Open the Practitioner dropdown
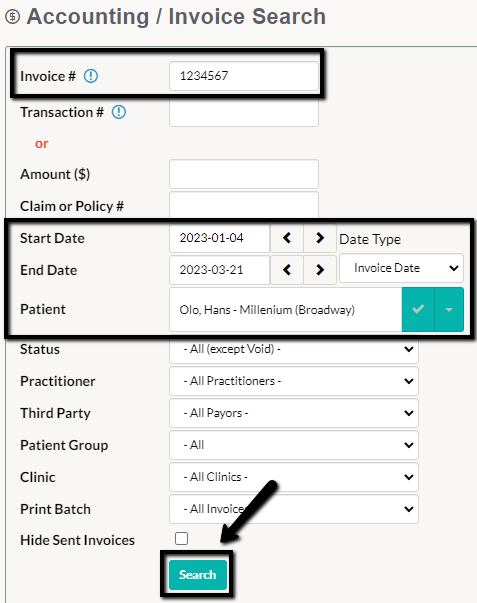This screenshot has height=603, width=477. pos(294,381)
